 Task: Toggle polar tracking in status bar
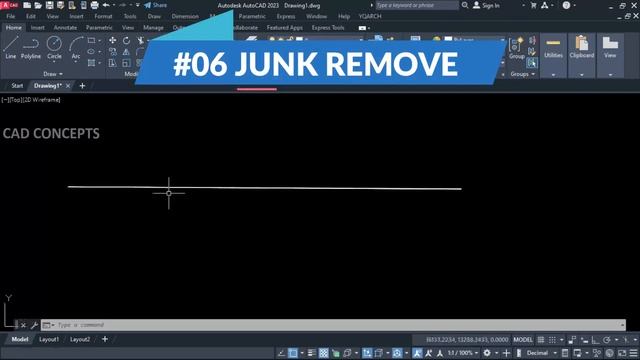tap(607, 340)
